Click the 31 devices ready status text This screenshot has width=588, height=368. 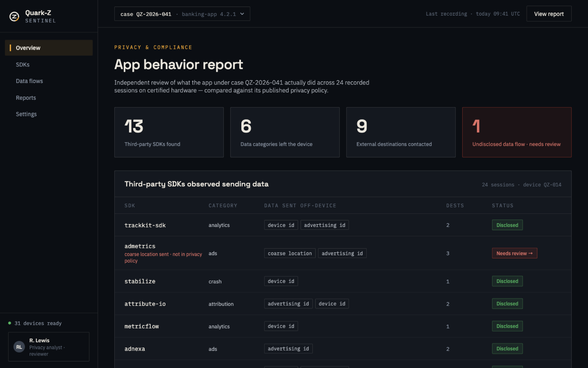(38, 323)
